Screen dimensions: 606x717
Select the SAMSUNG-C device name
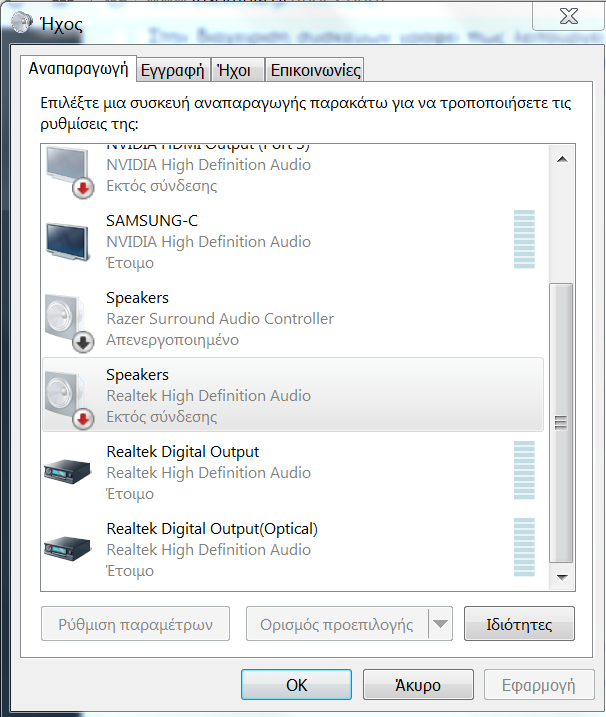coord(152,221)
